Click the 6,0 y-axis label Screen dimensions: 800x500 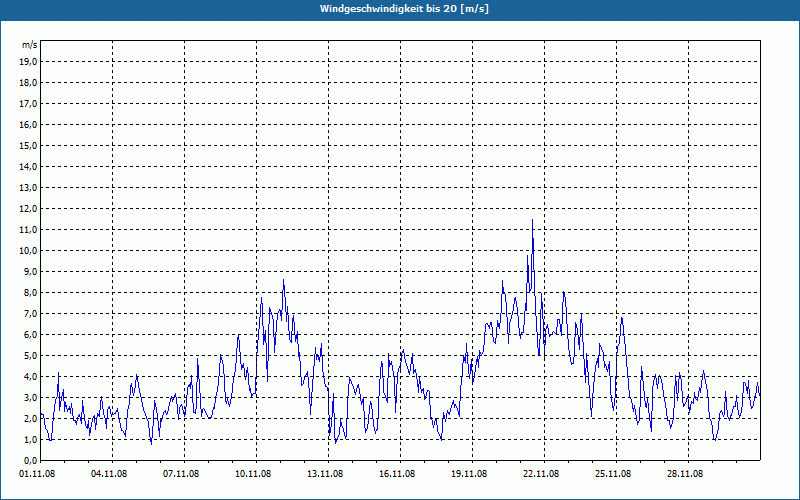[x=30, y=335]
